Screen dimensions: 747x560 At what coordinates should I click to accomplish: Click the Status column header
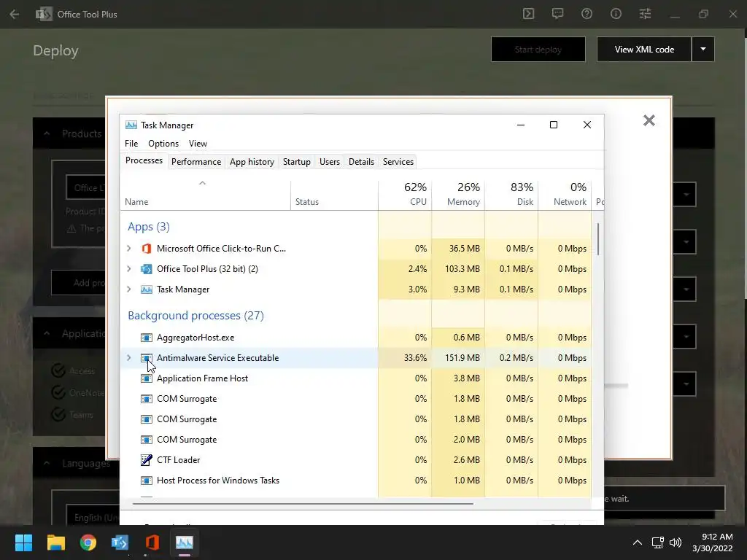[334, 194]
